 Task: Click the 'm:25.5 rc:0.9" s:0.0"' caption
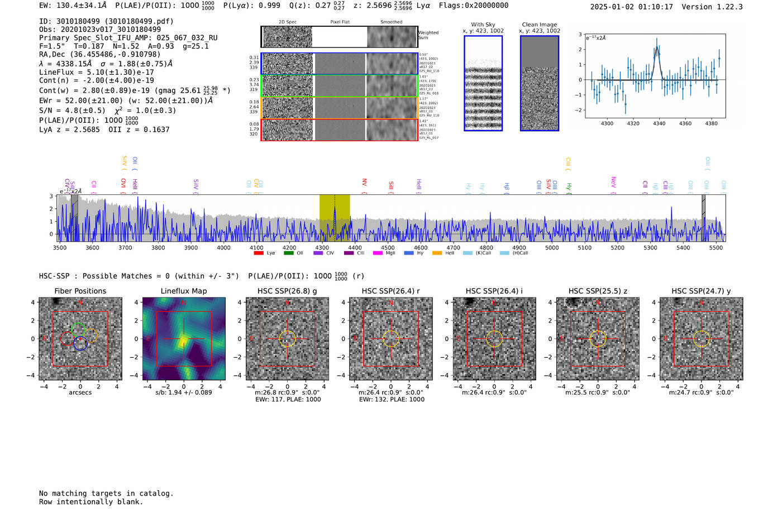pos(598,392)
